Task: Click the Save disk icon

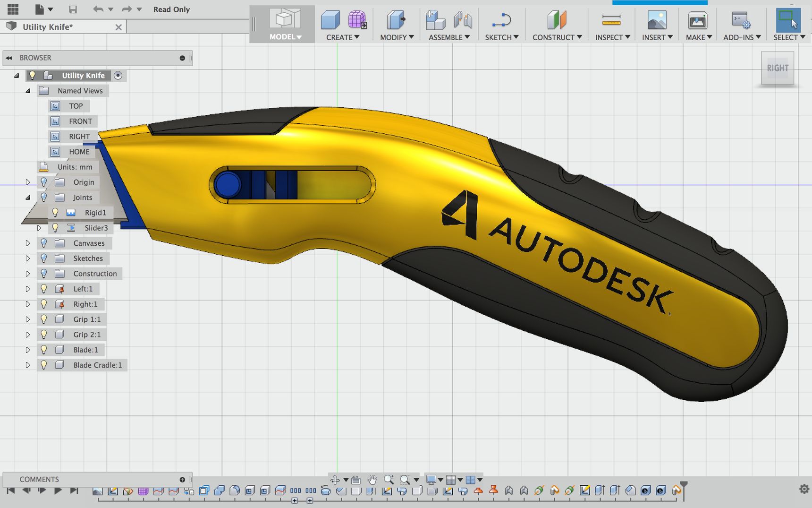Action: click(73, 9)
